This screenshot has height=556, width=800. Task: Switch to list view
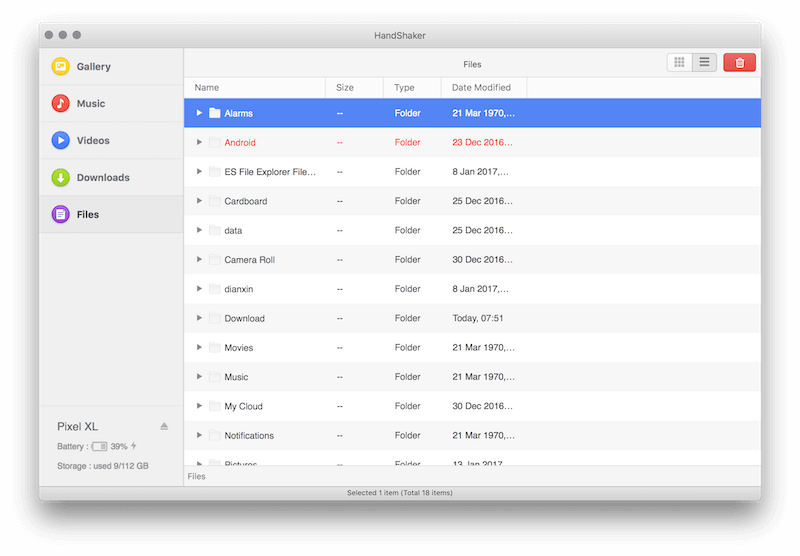coord(704,63)
